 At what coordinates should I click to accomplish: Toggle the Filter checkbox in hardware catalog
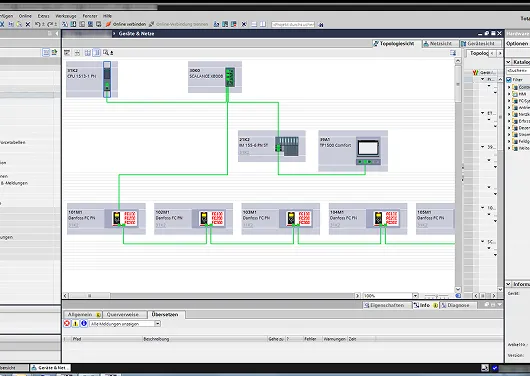pos(509,79)
